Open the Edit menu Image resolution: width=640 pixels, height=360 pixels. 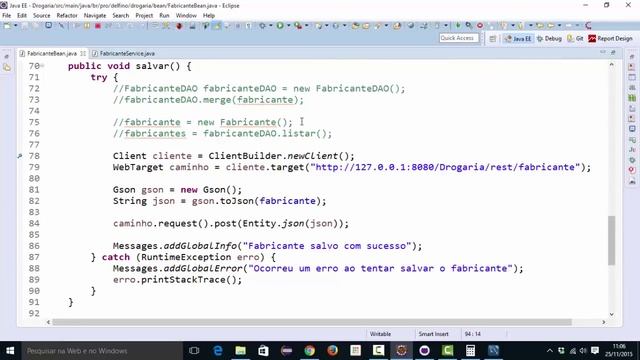[x=22, y=16]
